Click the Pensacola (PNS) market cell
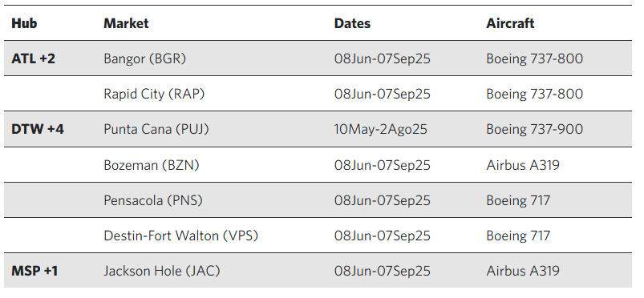 pos(153,200)
